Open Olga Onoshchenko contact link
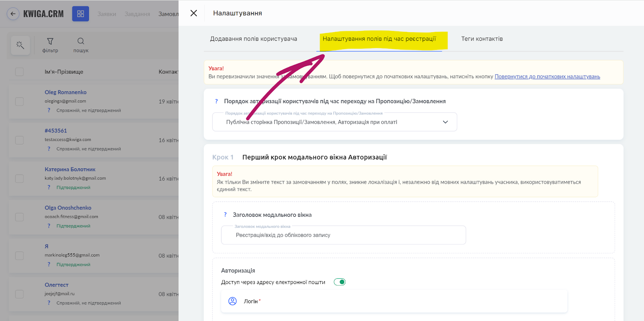The width and height of the screenshot is (644, 321). click(x=68, y=208)
